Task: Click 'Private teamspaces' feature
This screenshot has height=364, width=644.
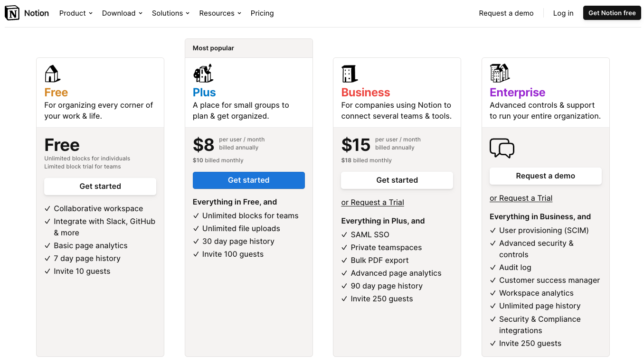Action: pyautogui.click(x=386, y=248)
